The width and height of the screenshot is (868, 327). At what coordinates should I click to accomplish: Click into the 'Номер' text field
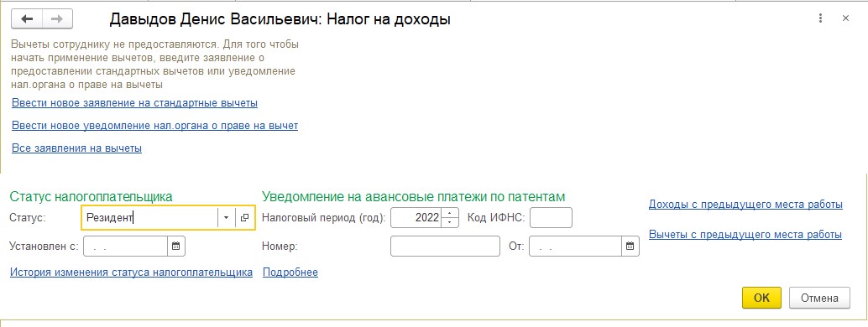(445, 247)
